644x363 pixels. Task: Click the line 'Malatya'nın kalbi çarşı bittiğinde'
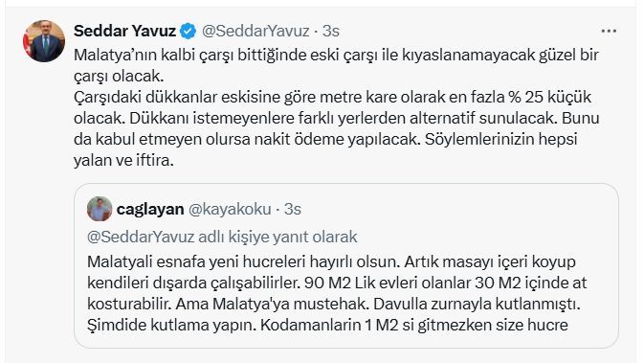tap(336, 56)
